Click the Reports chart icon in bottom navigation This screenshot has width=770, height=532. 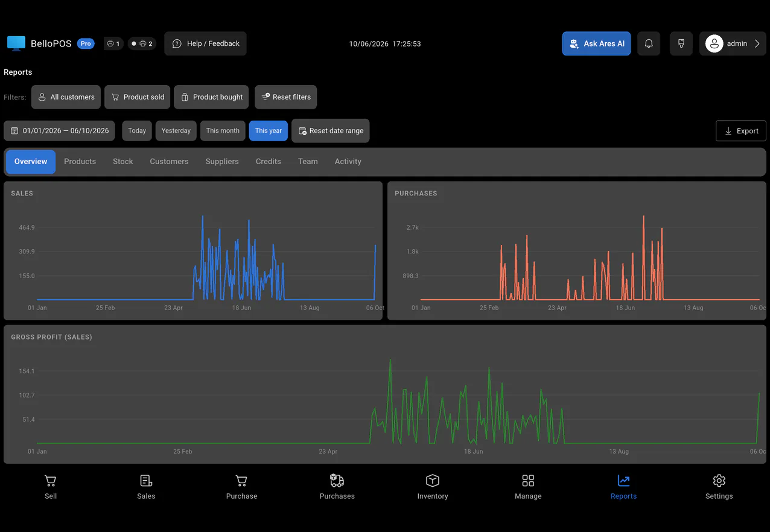[623, 481]
